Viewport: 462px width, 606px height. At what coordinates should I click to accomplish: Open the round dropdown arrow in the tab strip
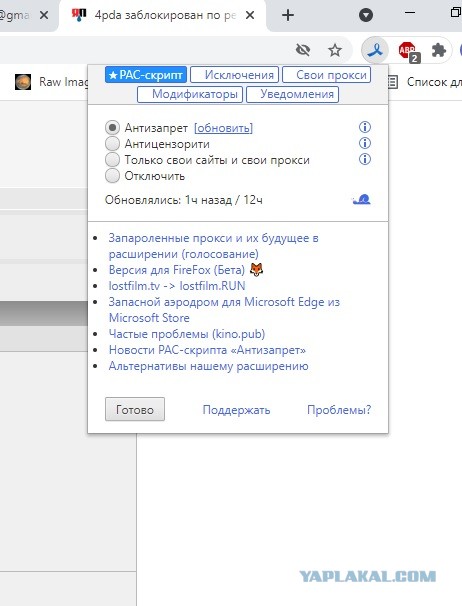pyautogui.click(x=366, y=15)
